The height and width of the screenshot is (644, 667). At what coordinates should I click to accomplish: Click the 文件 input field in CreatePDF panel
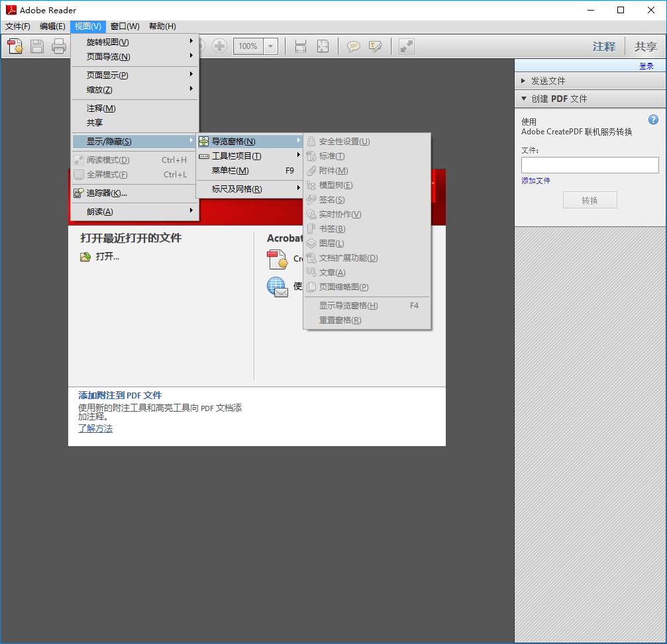tap(590, 165)
